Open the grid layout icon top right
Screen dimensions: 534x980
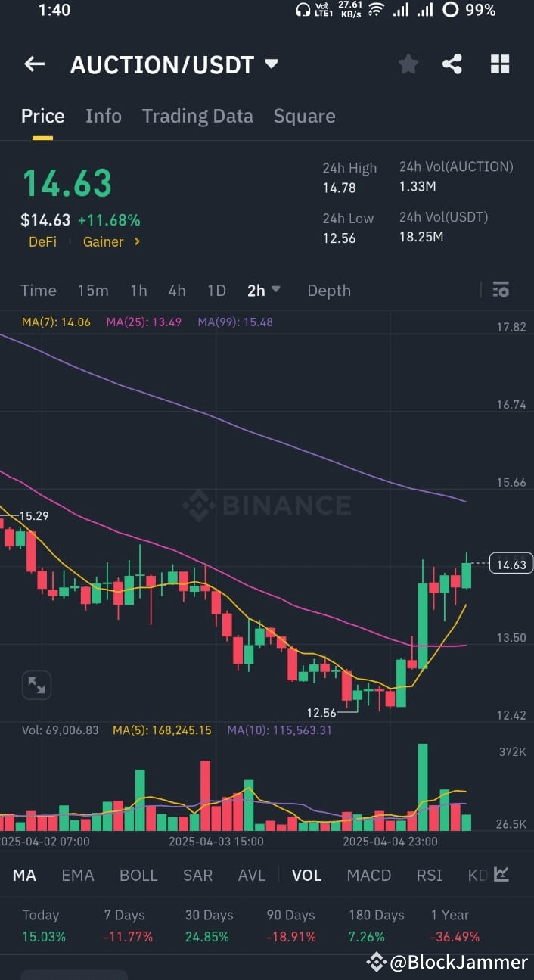(500, 64)
